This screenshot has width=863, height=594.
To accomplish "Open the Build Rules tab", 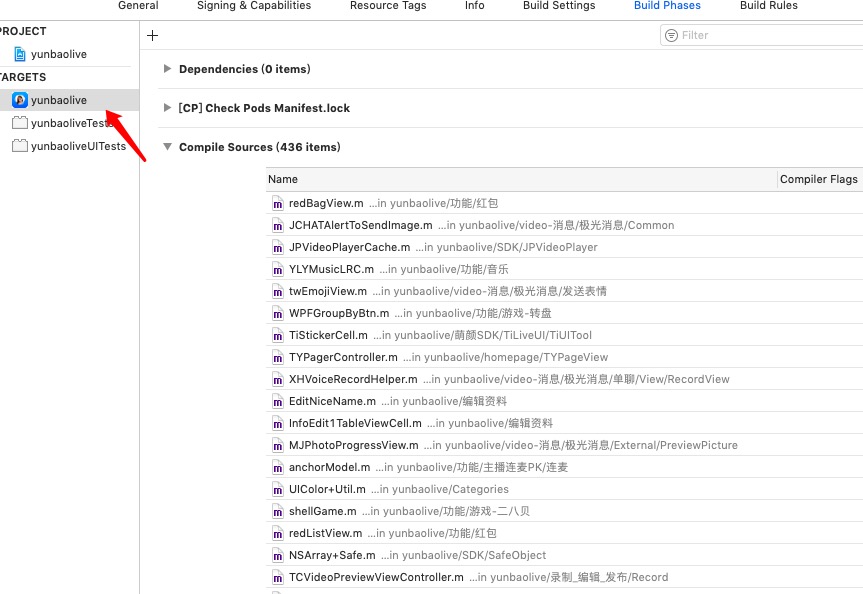I will coord(768,6).
